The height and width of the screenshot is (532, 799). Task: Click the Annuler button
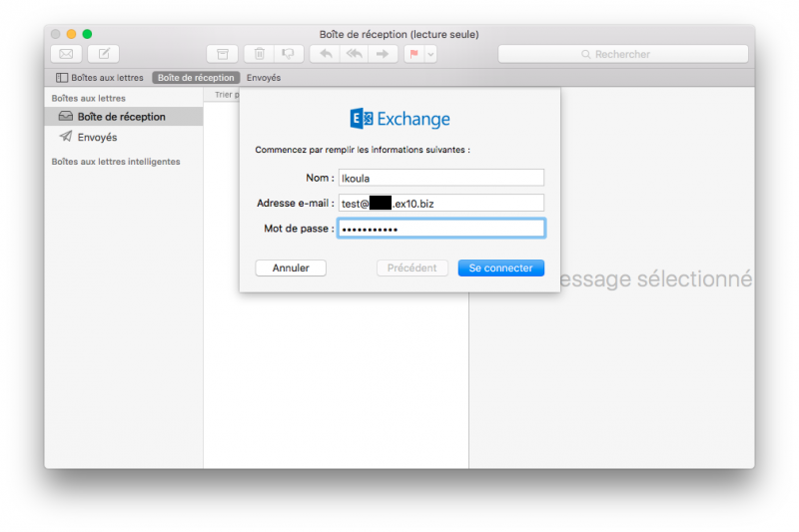[x=291, y=267]
